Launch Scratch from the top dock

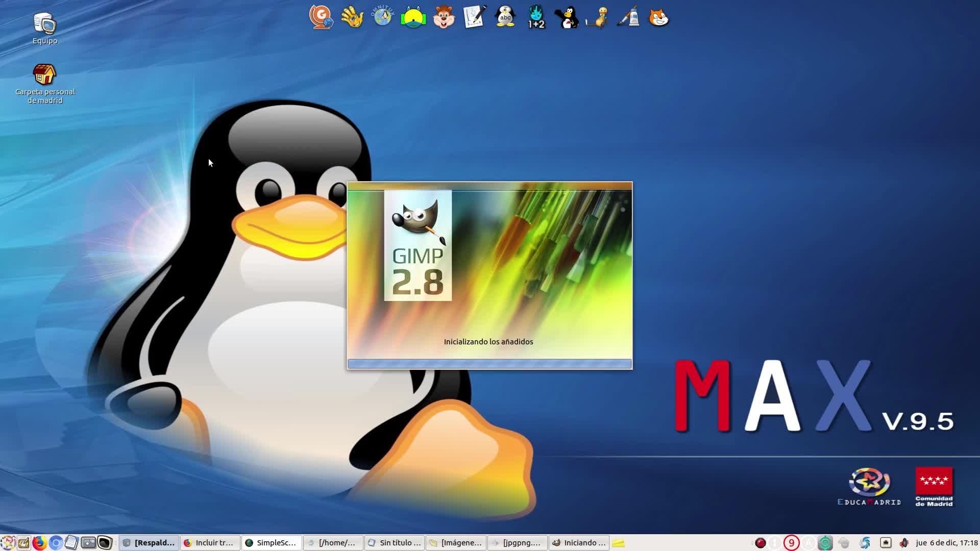tap(658, 17)
